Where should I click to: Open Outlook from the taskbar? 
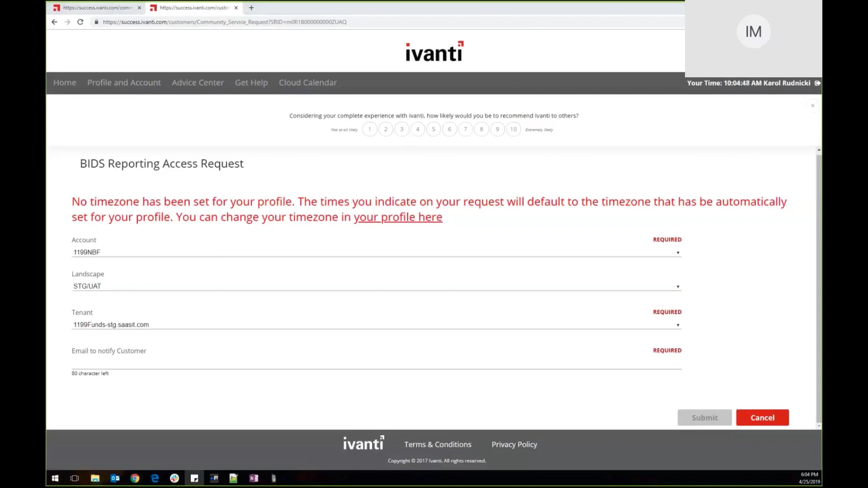[x=115, y=478]
